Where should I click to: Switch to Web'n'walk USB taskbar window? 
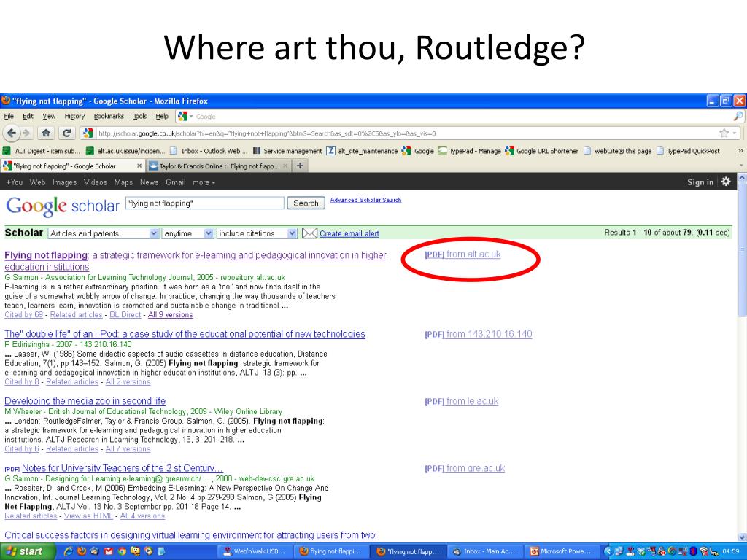coord(255,551)
